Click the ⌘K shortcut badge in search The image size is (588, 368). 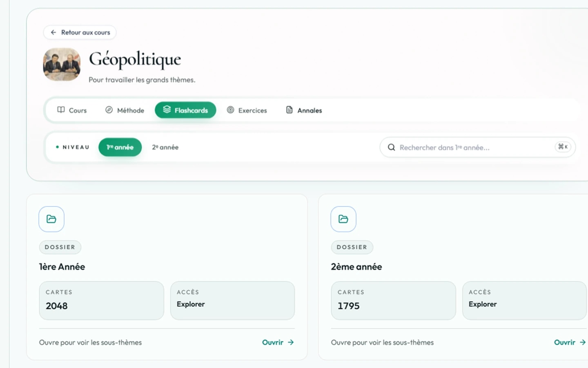(x=563, y=147)
